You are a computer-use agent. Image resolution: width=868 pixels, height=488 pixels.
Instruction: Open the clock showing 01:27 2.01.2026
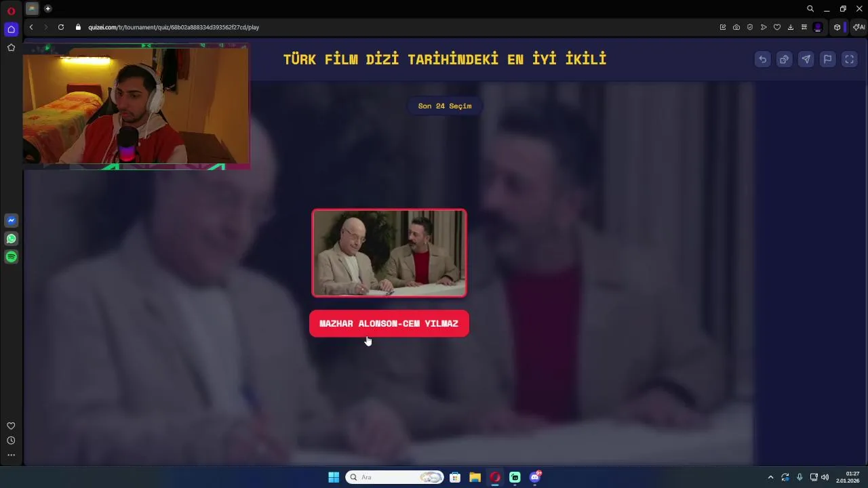click(848, 477)
